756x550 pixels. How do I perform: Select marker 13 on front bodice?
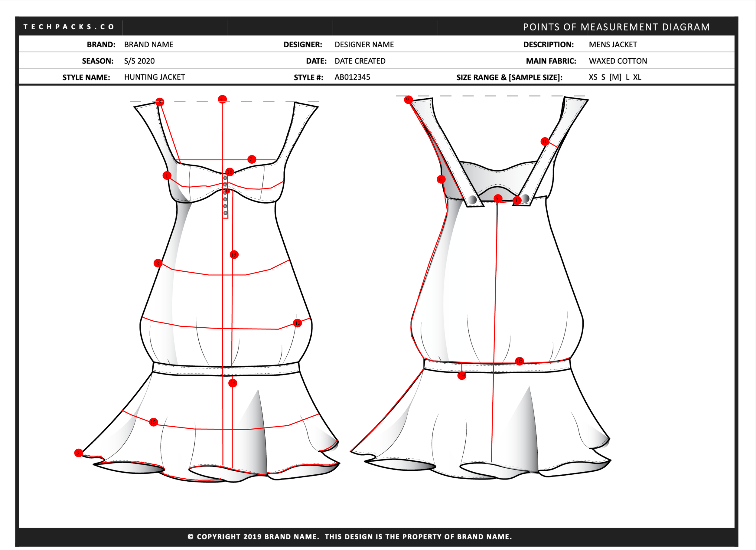click(234, 254)
